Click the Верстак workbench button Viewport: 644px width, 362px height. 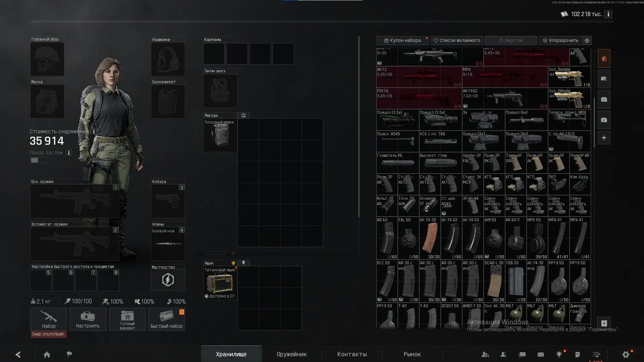click(x=511, y=40)
